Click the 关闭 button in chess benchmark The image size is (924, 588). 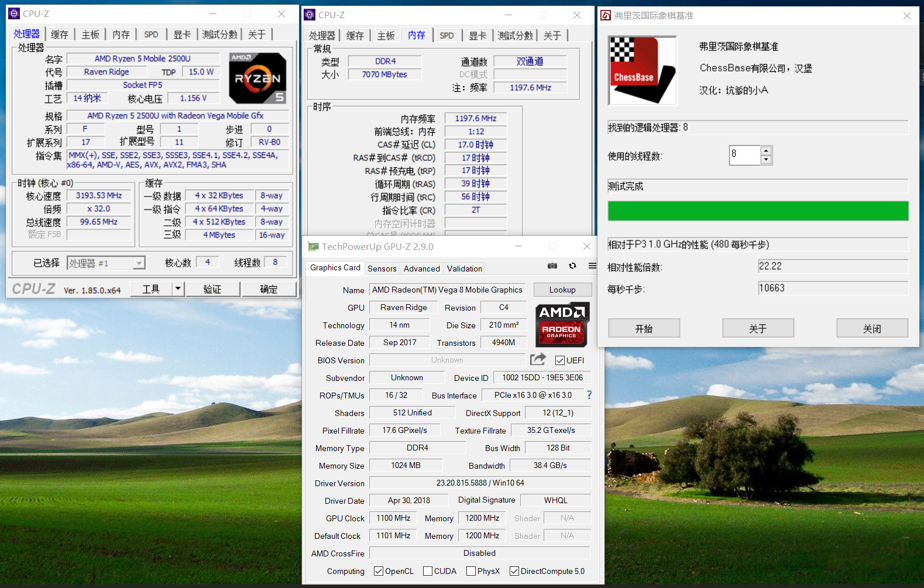pyautogui.click(x=873, y=328)
